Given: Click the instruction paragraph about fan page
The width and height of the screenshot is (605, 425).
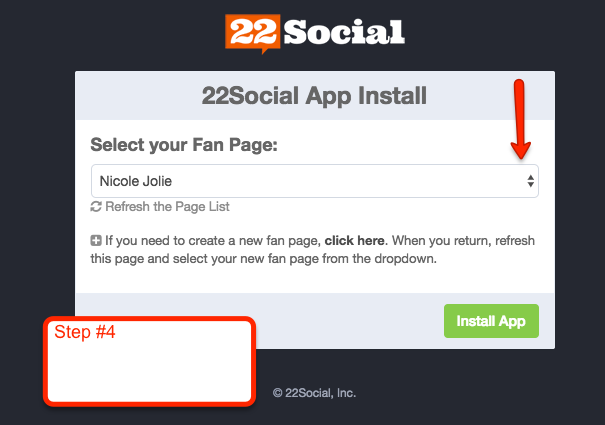Looking at the screenshot, I should (313, 249).
